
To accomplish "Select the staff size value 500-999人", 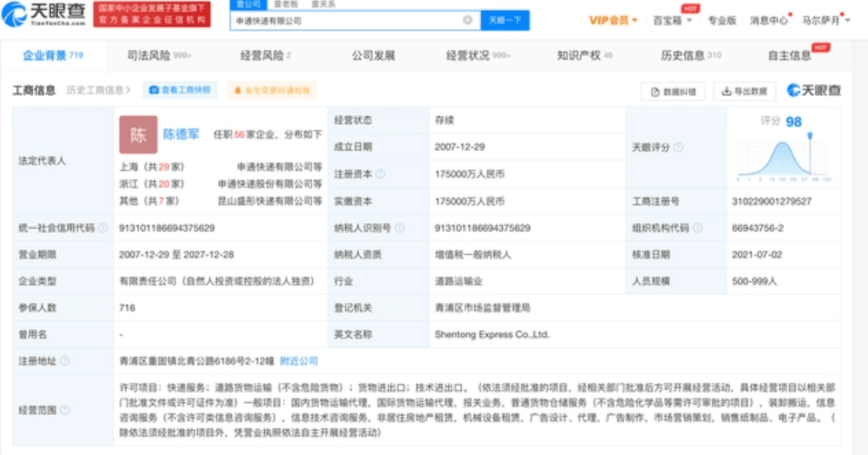I will (755, 281).
